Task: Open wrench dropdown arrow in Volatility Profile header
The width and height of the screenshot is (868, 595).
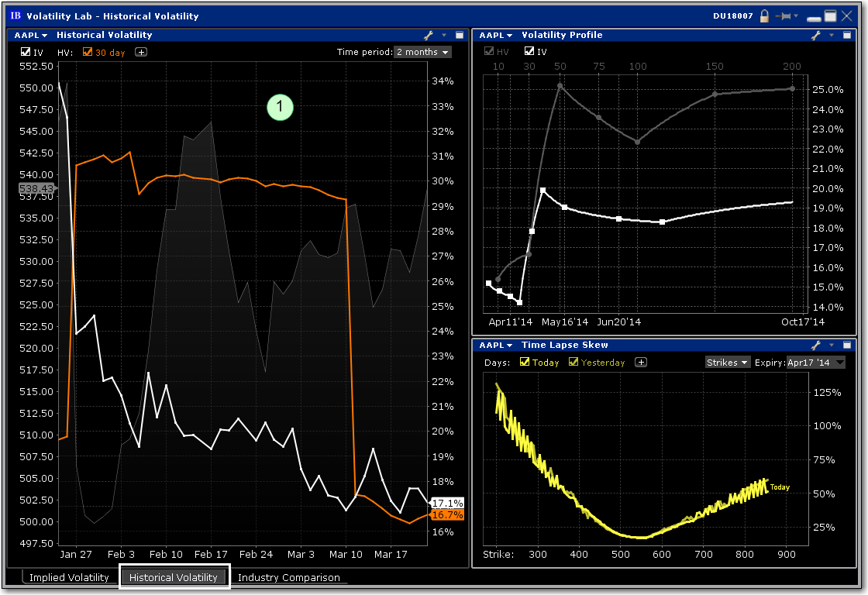Action: point(832,35)
